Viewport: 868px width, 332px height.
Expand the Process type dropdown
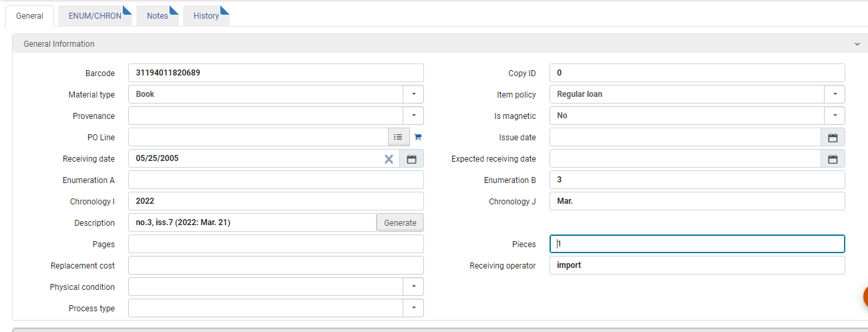tap(413, 308)
